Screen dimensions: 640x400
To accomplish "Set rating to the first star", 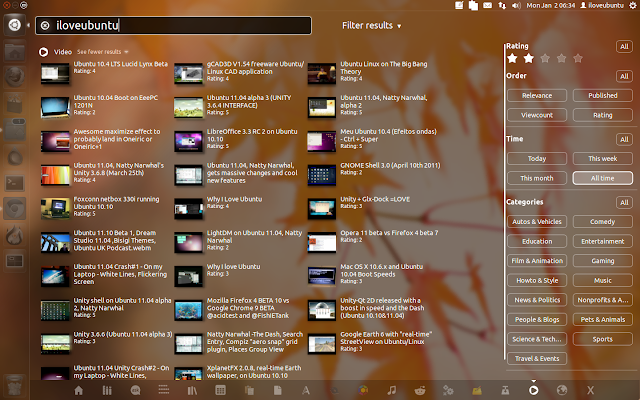I will click(x=512, y=58).
